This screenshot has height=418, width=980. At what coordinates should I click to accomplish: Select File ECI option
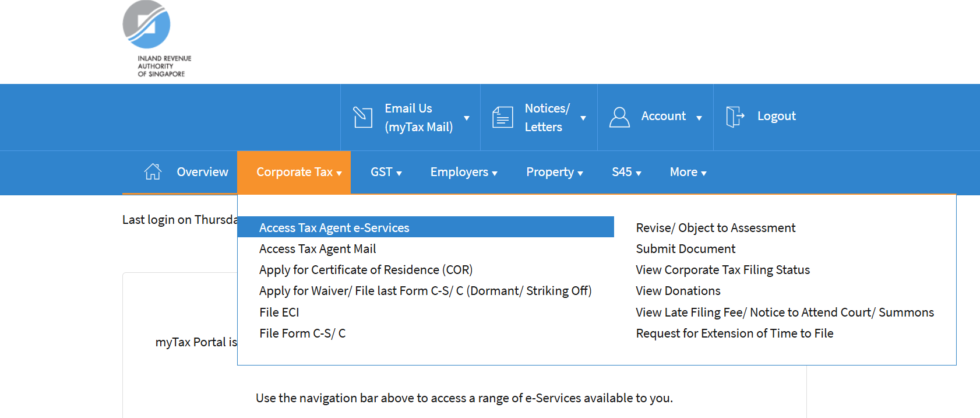pyautogui.click(x=279, y=312)
